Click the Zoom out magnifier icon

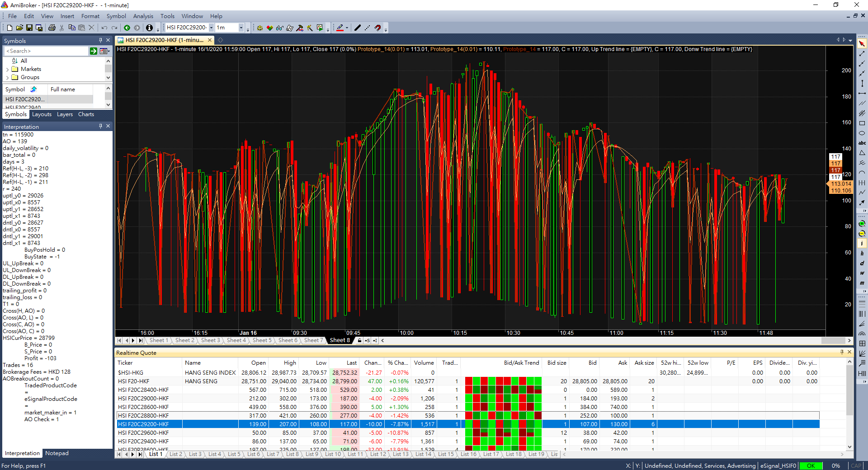tap(862, 234)
